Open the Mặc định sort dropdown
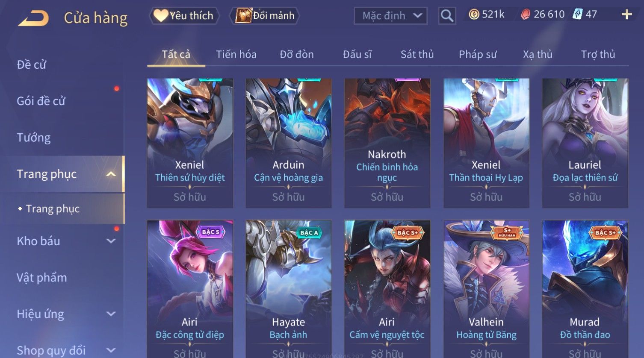Screen dimensions: 644x358 tap(390, 16)
